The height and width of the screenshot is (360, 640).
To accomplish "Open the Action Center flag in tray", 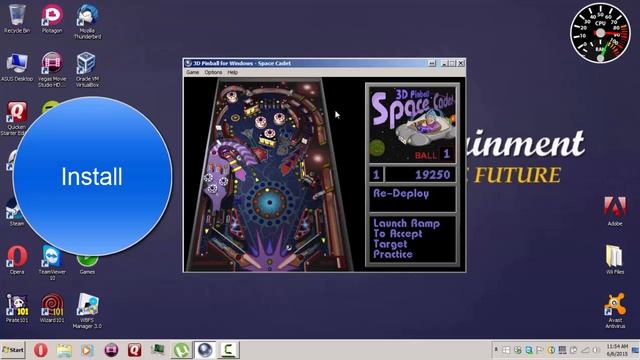I will click(x=540, y=350).
